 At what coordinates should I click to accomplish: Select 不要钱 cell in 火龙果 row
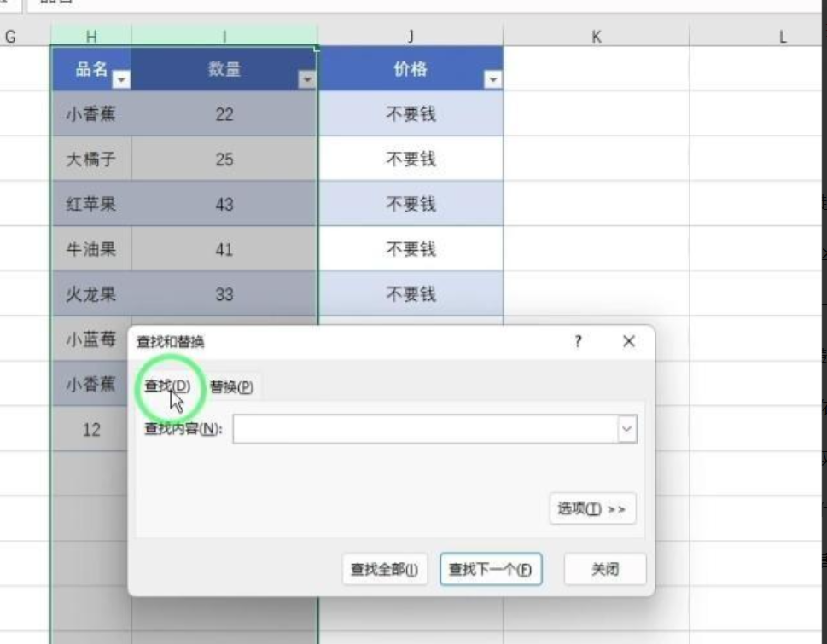411,294
